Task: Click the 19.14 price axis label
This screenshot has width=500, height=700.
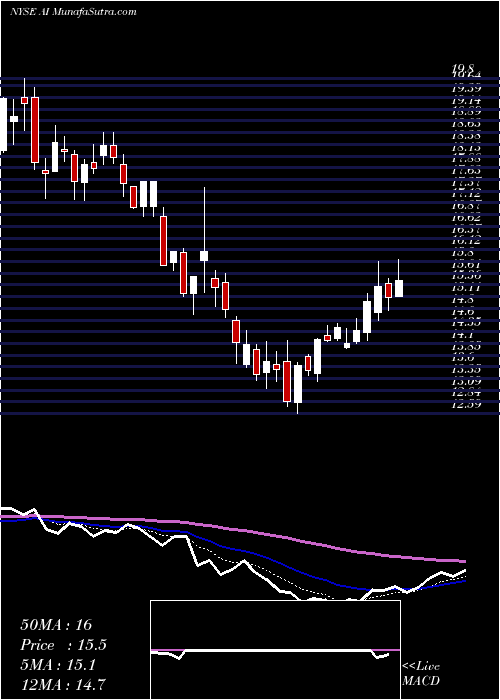Action: click(x=466, y=101)
